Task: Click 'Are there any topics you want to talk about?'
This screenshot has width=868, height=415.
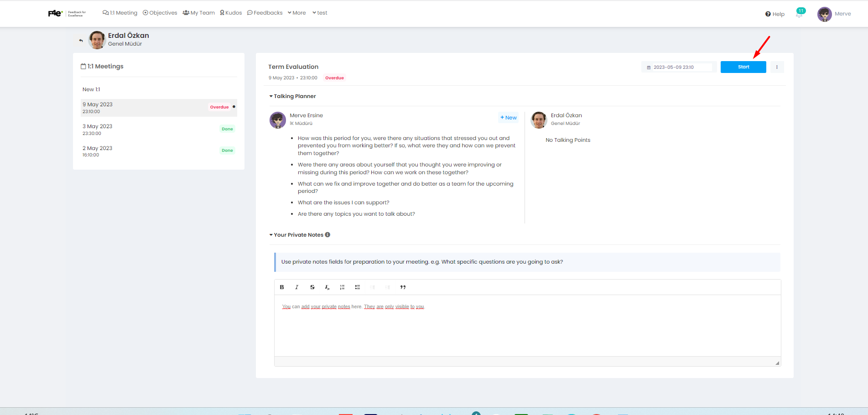Action: (x=356, y=214)
